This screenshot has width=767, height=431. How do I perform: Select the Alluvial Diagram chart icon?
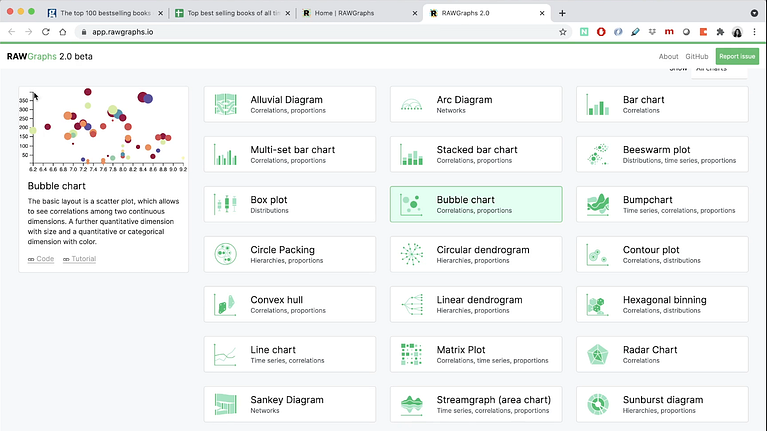pyautogui.click(x=225, y=105)
